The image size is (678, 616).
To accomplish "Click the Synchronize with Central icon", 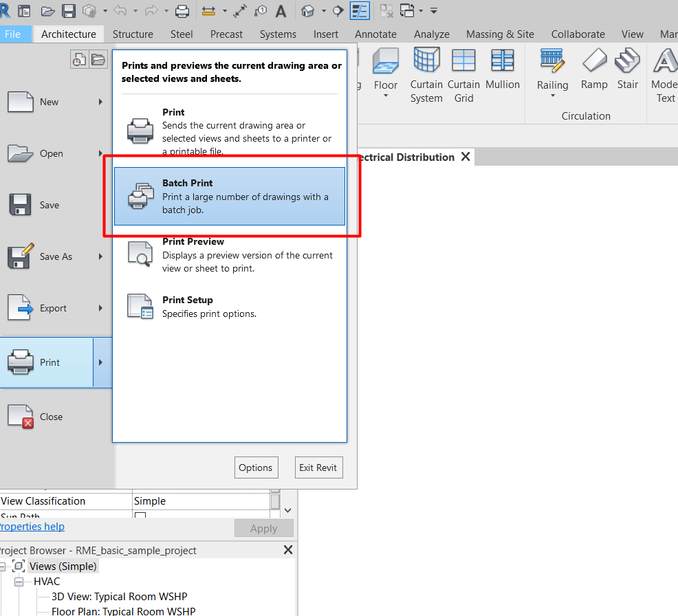I will (89, 11).
